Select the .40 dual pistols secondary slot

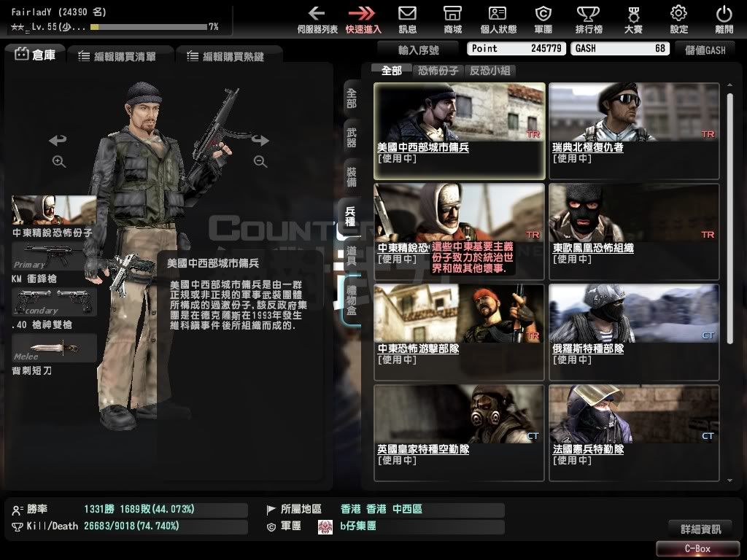54,302
